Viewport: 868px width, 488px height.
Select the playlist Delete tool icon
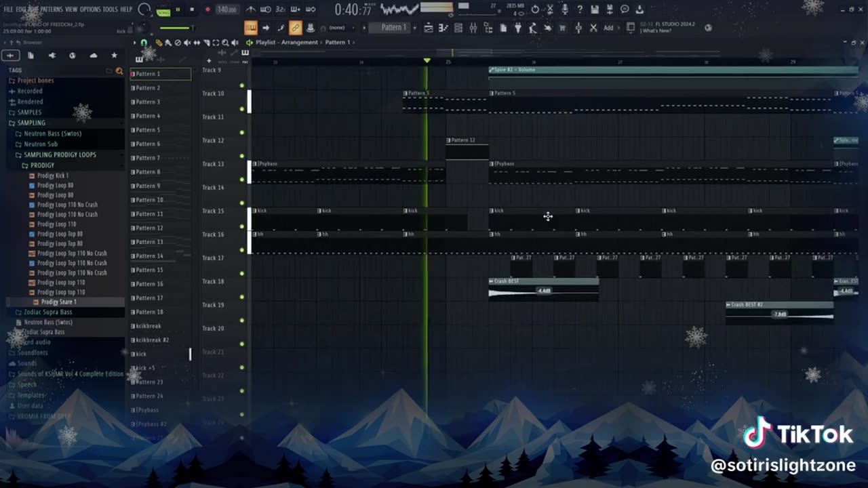pyautogui.click(x=178, y=42)
